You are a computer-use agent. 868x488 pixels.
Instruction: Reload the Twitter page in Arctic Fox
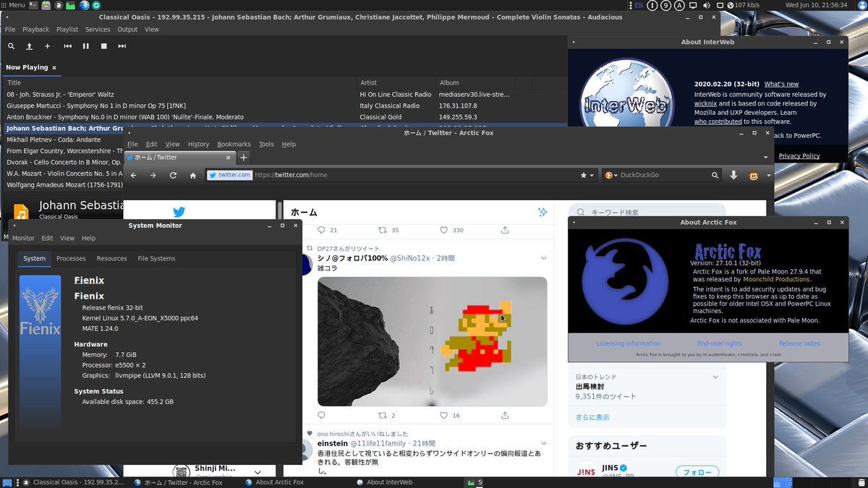(173, 176)
